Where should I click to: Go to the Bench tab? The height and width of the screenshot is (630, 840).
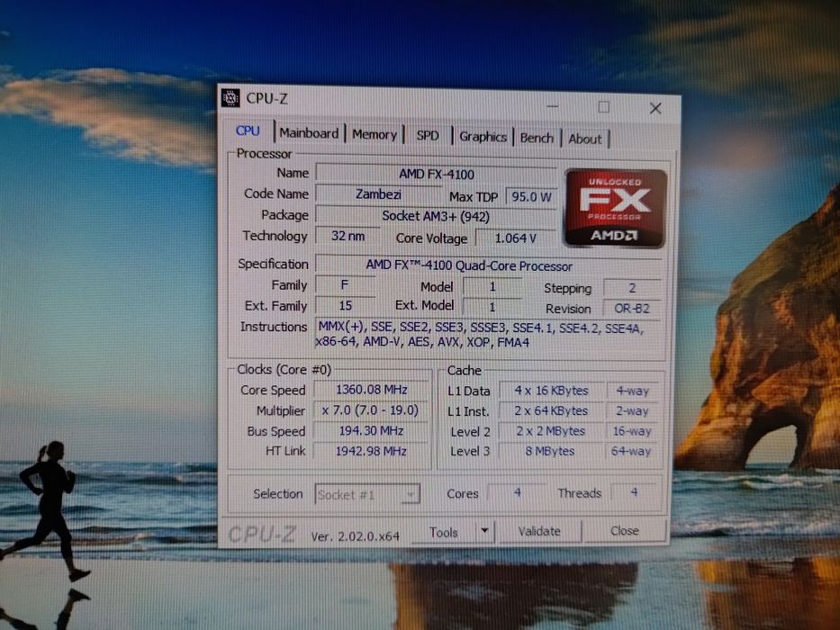(x=537, y=139)
